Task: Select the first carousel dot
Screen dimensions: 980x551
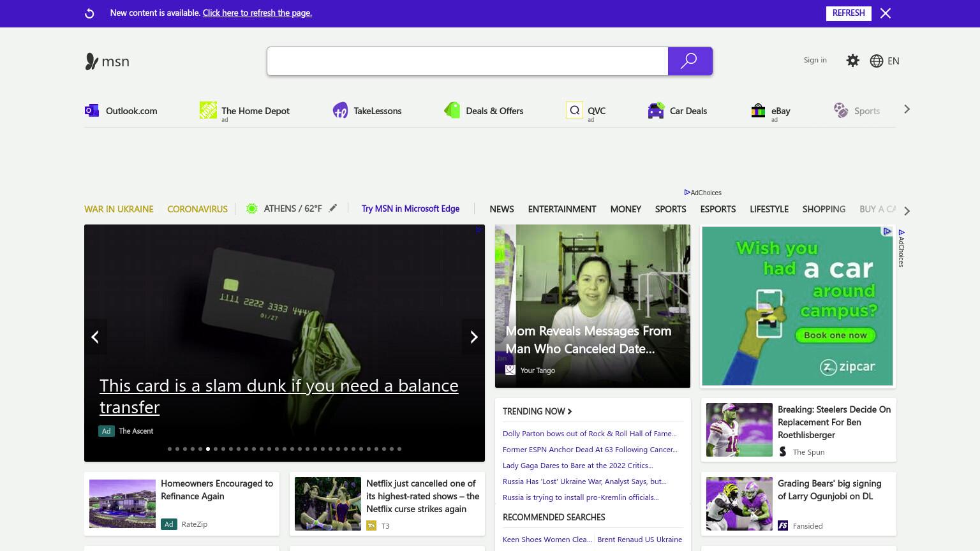Action: 170,449
